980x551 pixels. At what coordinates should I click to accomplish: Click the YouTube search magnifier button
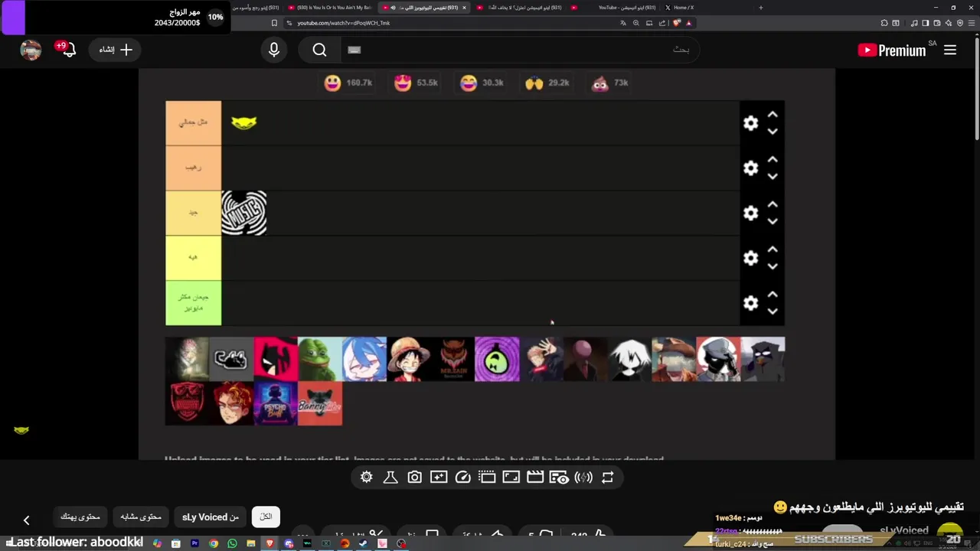[319, 50]
